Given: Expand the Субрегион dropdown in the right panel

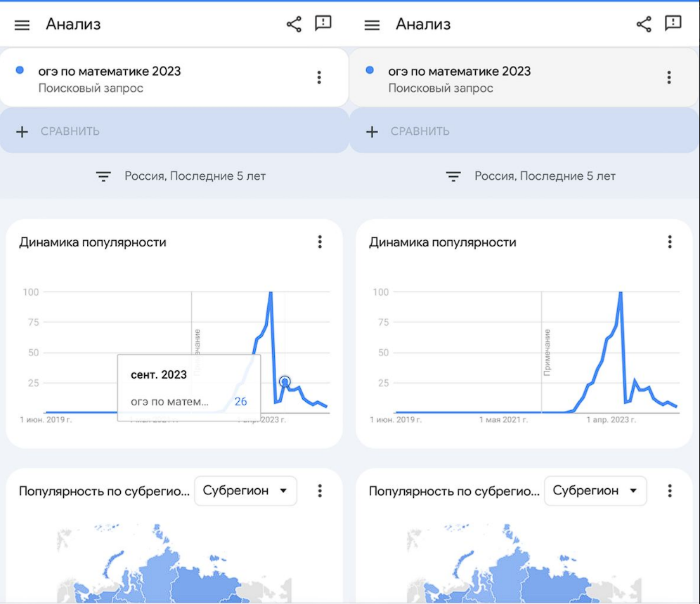Looking at the screenshot, I should pos(595,491).
